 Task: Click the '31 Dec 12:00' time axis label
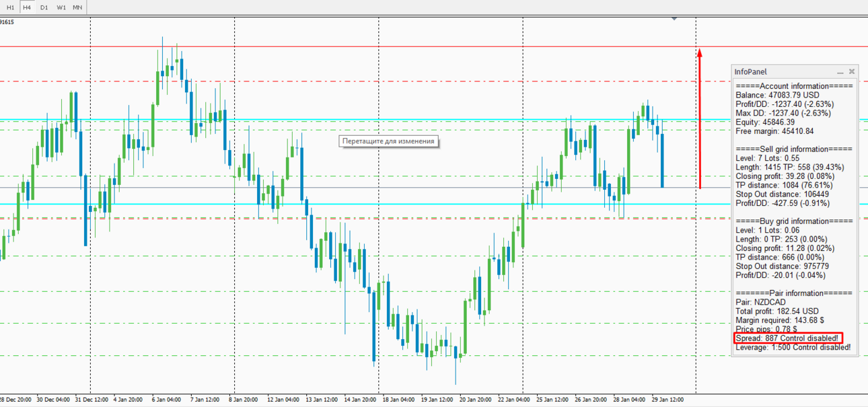tap(92, 400)
